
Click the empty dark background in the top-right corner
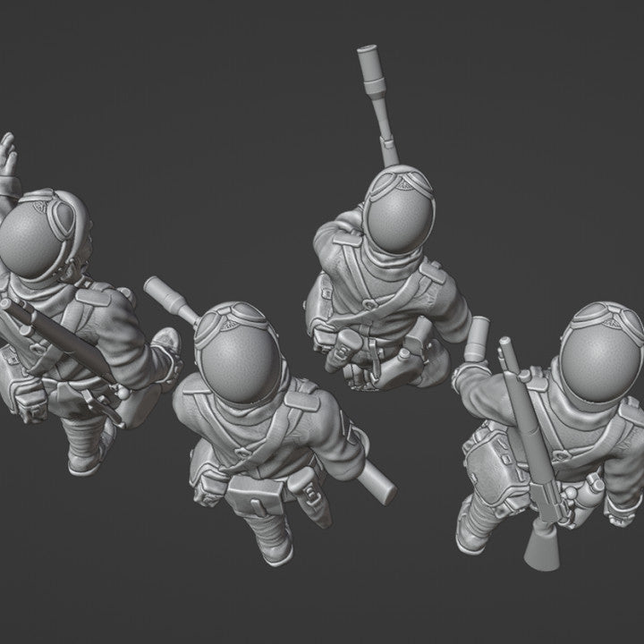point(572,72)
